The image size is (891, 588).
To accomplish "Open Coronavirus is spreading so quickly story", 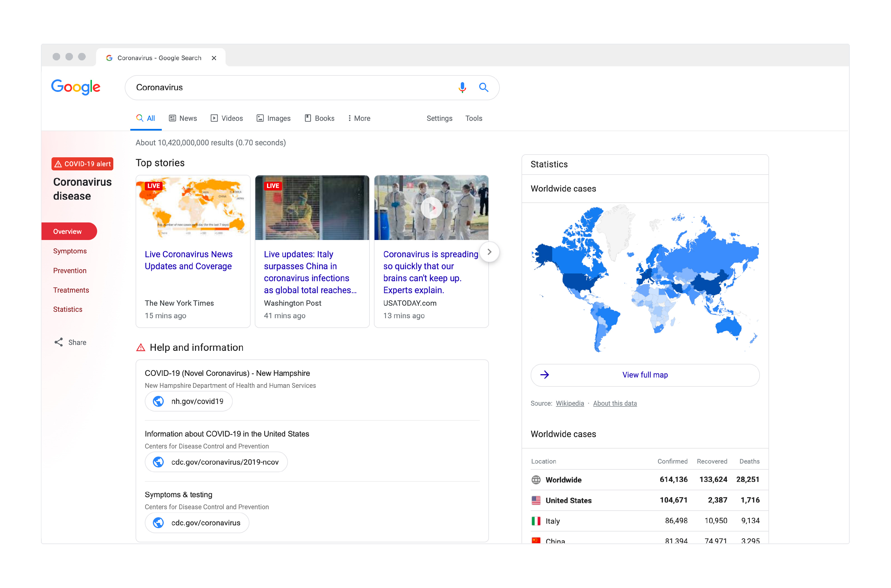I will pos(430,272).
